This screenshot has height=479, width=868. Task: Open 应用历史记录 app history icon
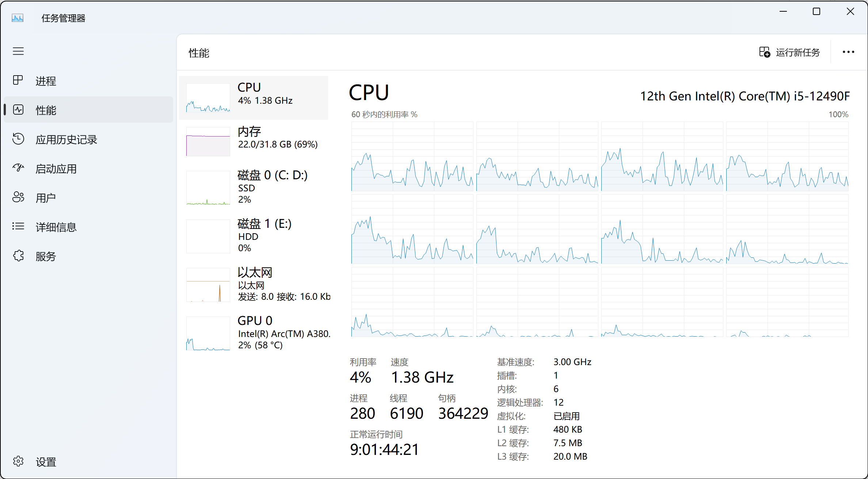(18, 139)
